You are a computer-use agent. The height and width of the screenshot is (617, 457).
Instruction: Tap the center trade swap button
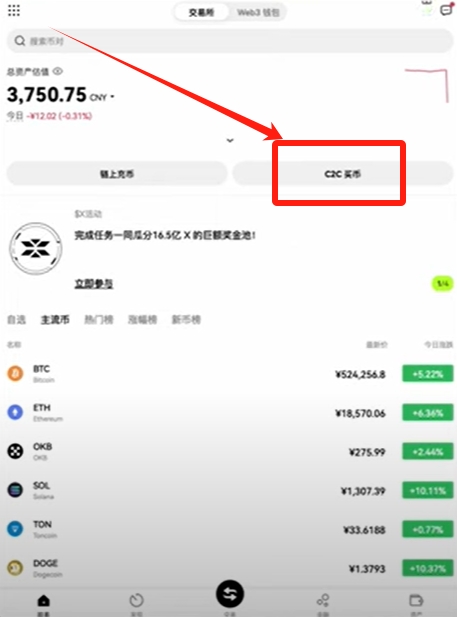click(x=230, y=594)
